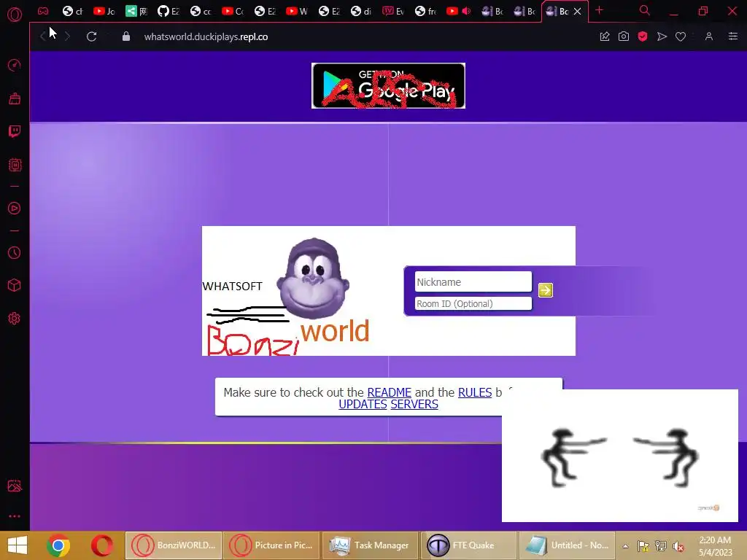
Task: Switch to the green share icon tab
Action: pos(136,11)
